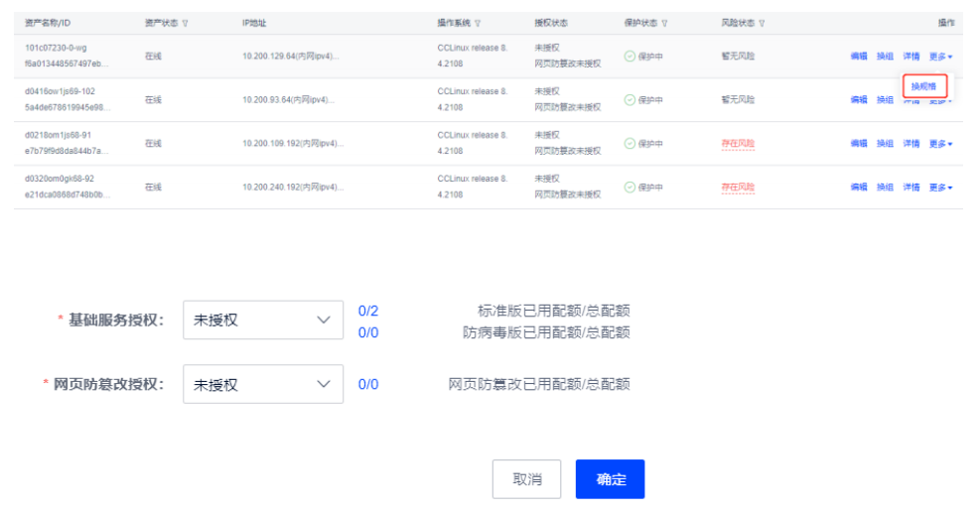The width and height of the screenshot is (980, 514).
Task: Expand 更多 for asset 101c07230-0-wg
Action: point(940,57)
